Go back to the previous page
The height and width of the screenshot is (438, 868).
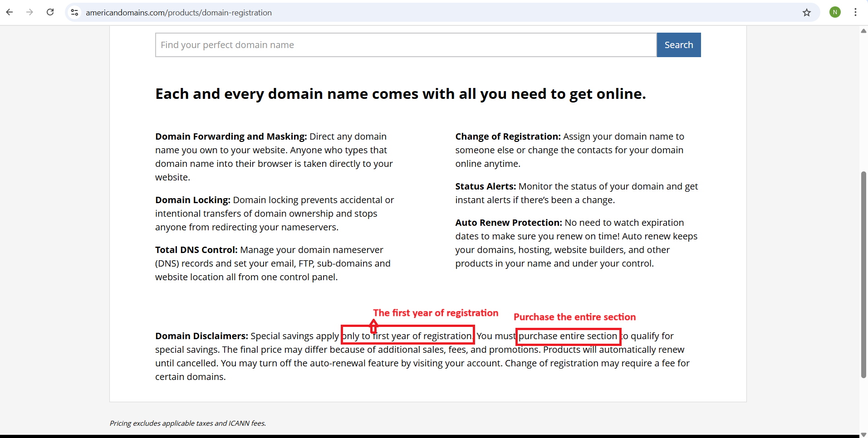[10, 12]
